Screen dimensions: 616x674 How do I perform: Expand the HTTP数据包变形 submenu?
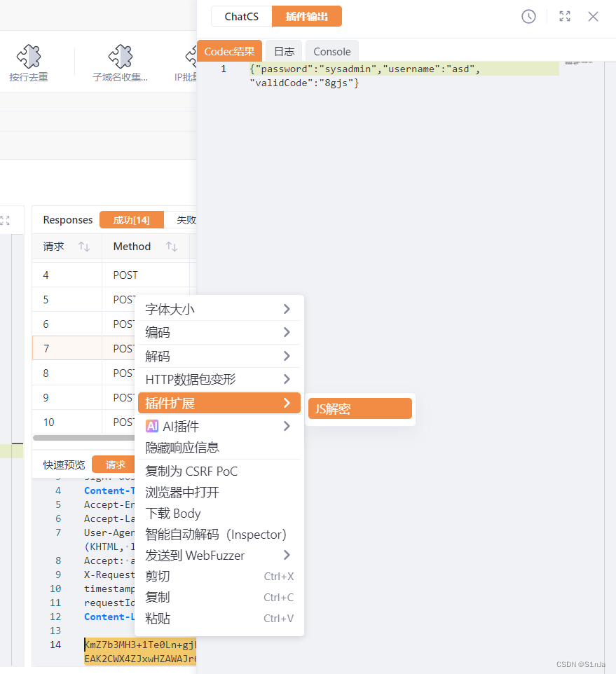click(219, 379)
